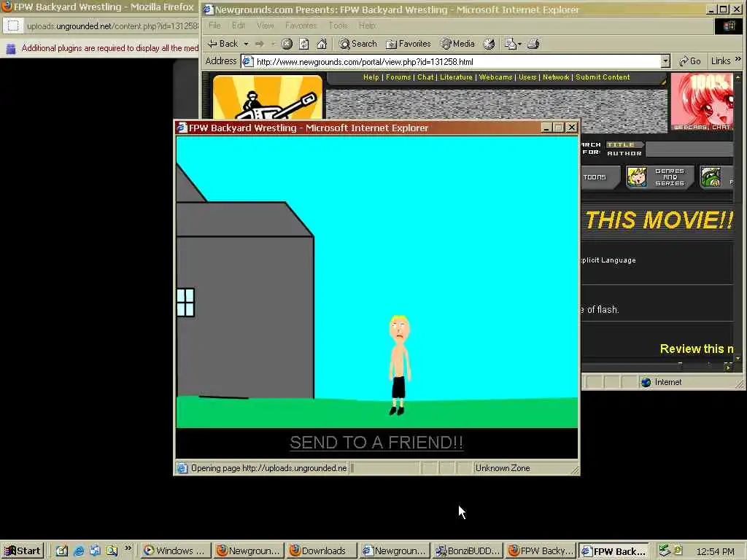Click the Stop loading icon in IE toolbar

coord(287,44)
